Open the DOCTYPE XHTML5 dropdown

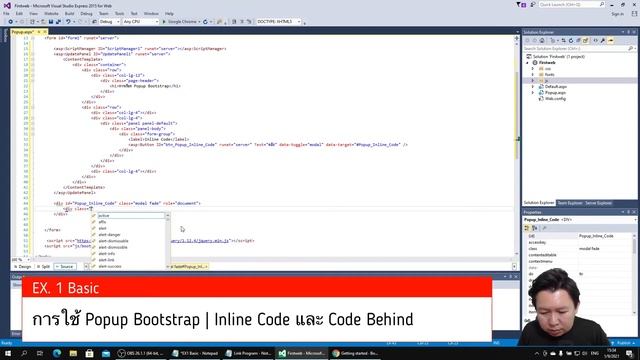pos(279,22)
